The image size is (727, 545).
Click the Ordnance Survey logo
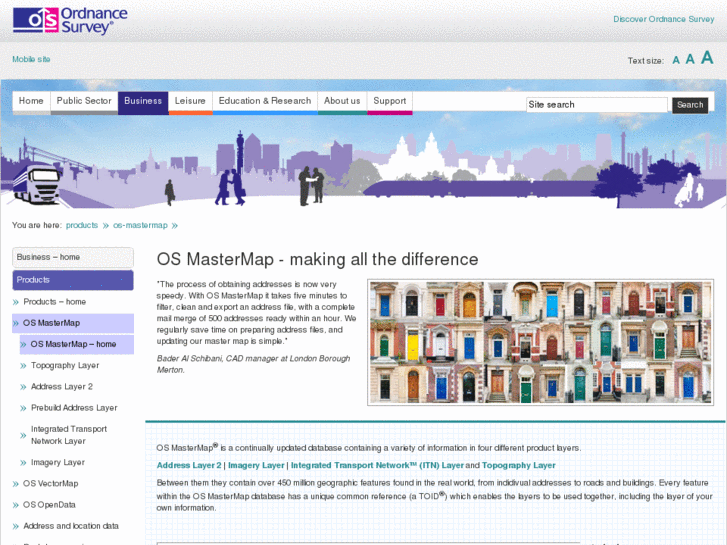[70, 21]
